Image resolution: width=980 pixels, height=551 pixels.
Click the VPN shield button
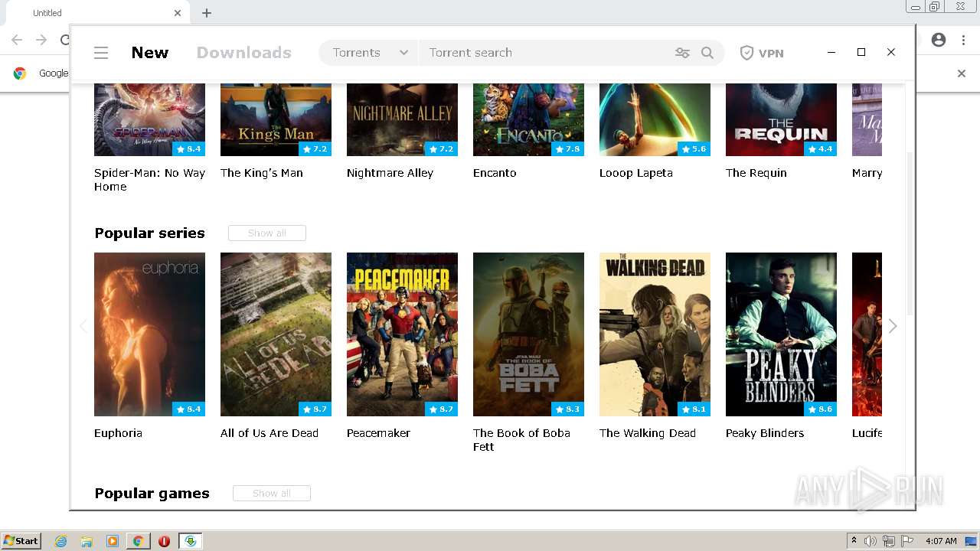click(762, 53)
